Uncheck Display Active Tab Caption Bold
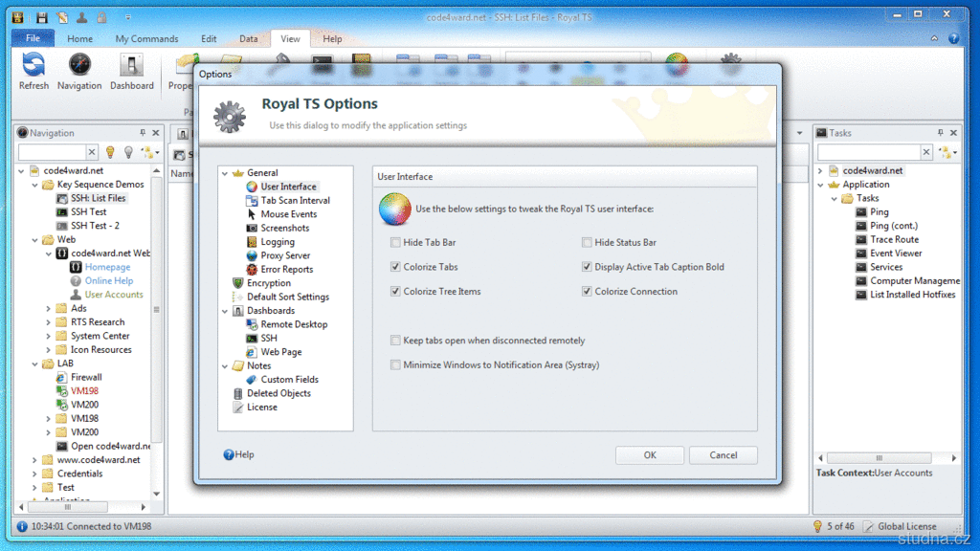The height and width of the screenshot is (551, 980). (x=587, y=267)
